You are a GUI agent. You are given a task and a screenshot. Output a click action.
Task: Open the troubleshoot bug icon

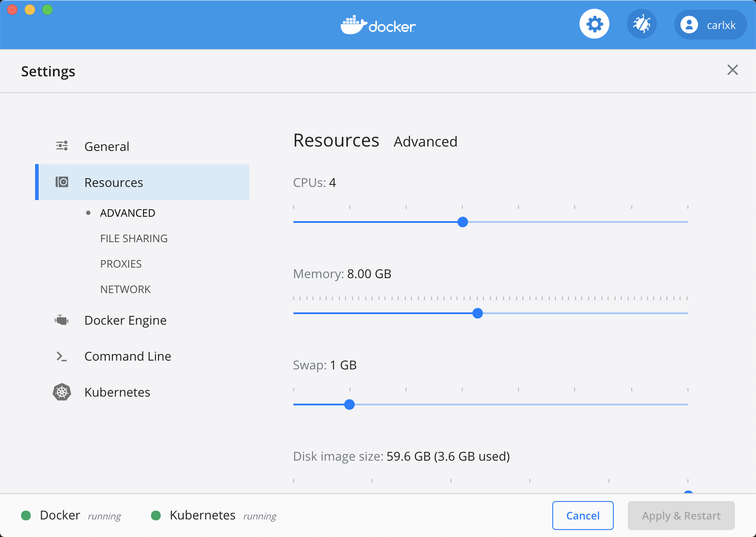click(642, 24)
